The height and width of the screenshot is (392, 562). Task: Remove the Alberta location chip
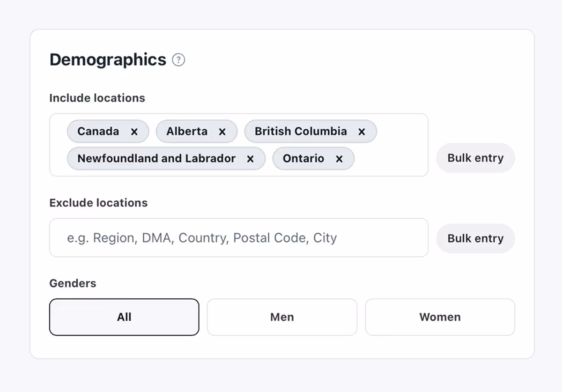point(222,132)
